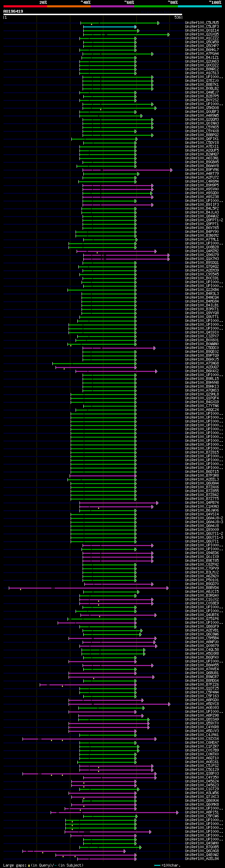Open hit UniRef100_O45624

point(202,781)
